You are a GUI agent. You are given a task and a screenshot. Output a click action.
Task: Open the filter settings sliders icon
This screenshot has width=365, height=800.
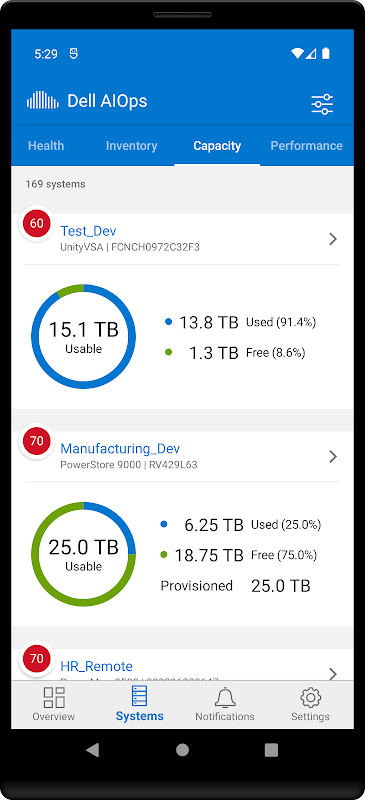[322, 104]
